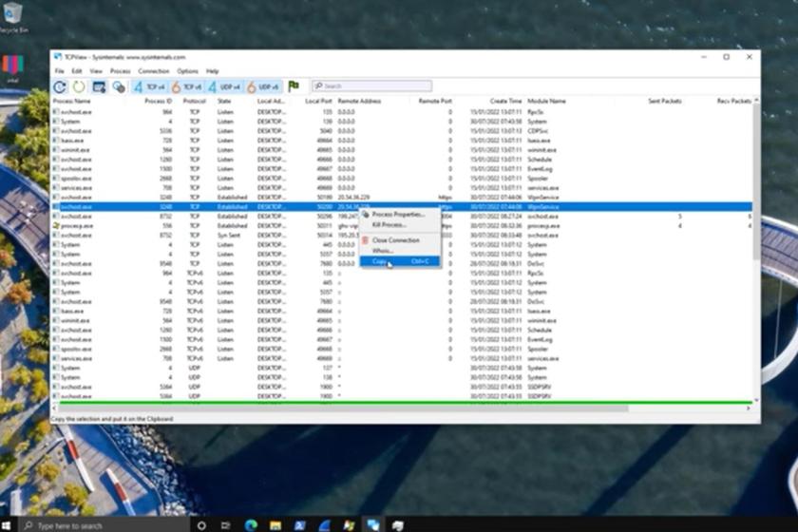Open the Options menu

(x=187, y=71)
